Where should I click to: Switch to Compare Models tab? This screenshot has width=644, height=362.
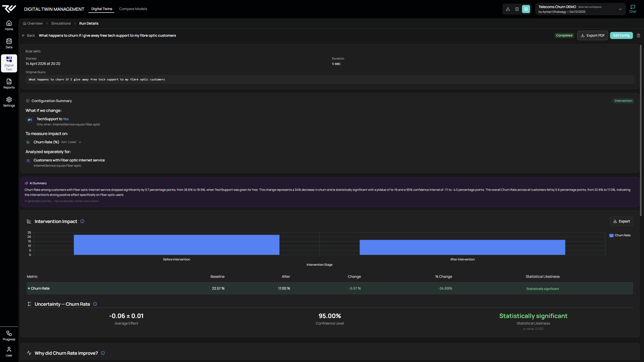point(133,9)
